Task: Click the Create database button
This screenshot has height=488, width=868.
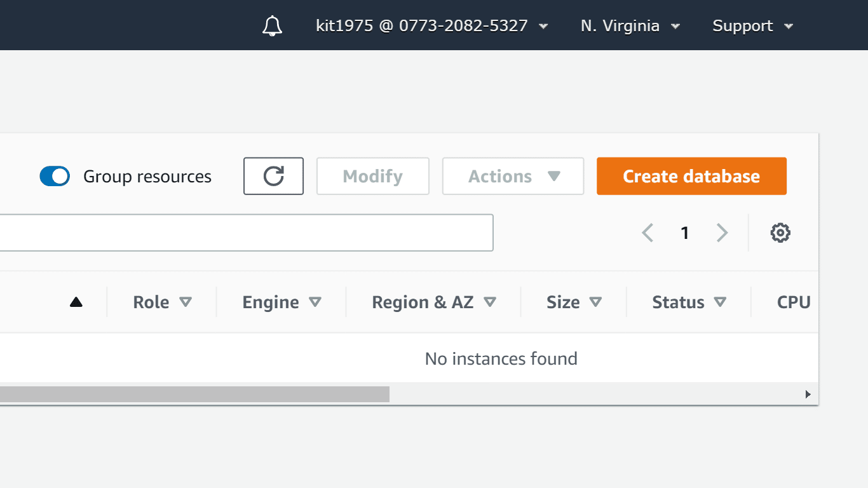Action: point(691,176)
